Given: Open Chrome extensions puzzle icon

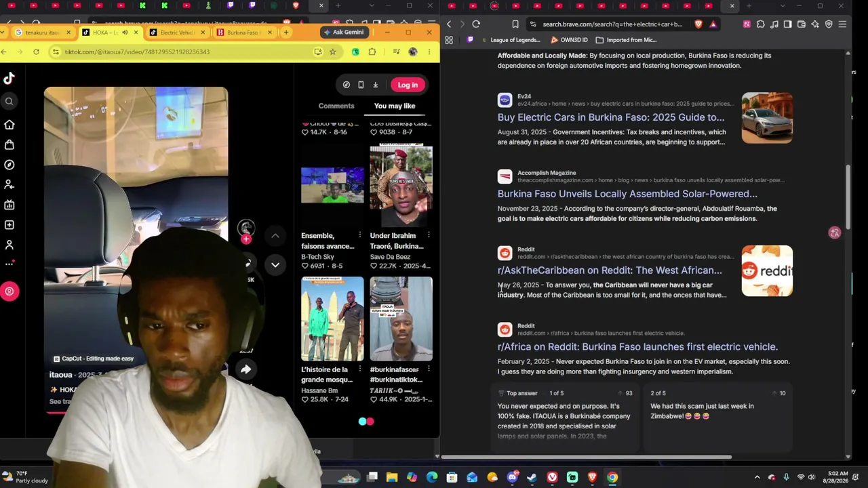Looking at the screenshot, I should pyautogui.click(x=372, y=52).
